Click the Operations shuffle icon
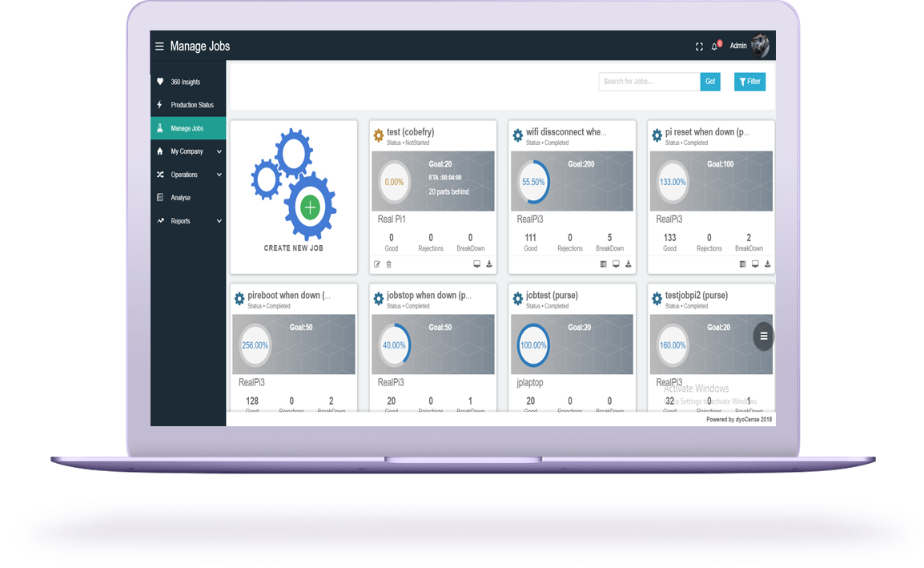Image resolution: width=924 pixels, height=568 pixels. point(159,175)
